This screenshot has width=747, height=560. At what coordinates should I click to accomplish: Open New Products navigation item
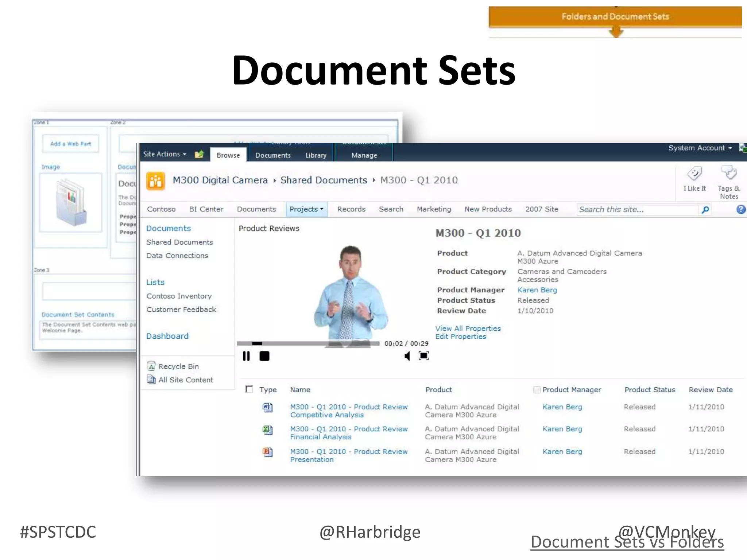click(x=488, y=209)
